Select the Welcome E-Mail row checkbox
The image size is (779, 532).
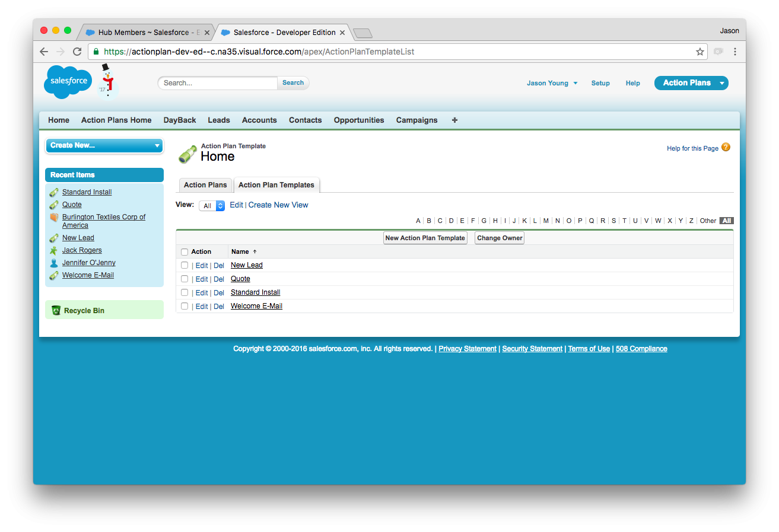coord(185,306)
